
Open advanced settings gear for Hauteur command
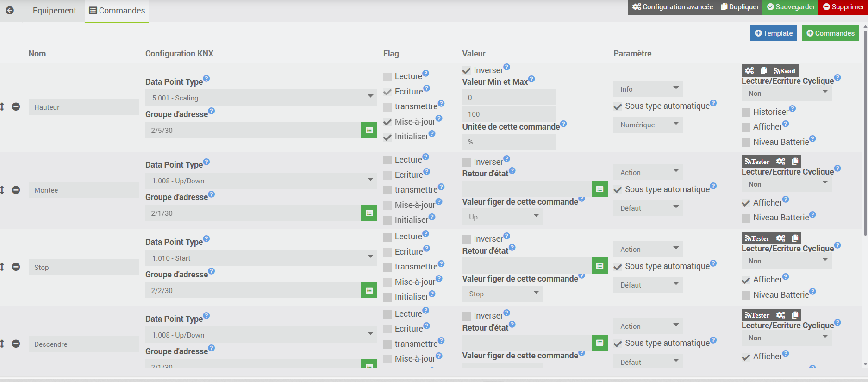(749, 70)
